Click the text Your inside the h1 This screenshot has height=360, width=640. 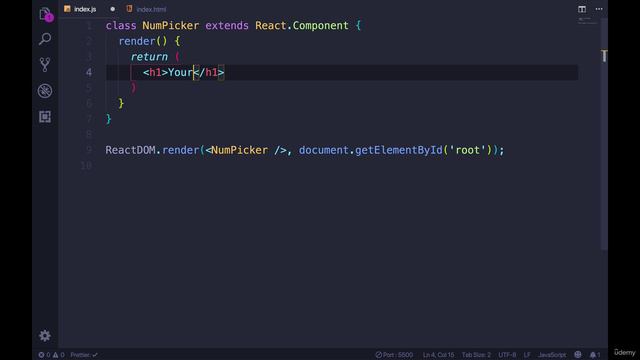click(180, 72)
